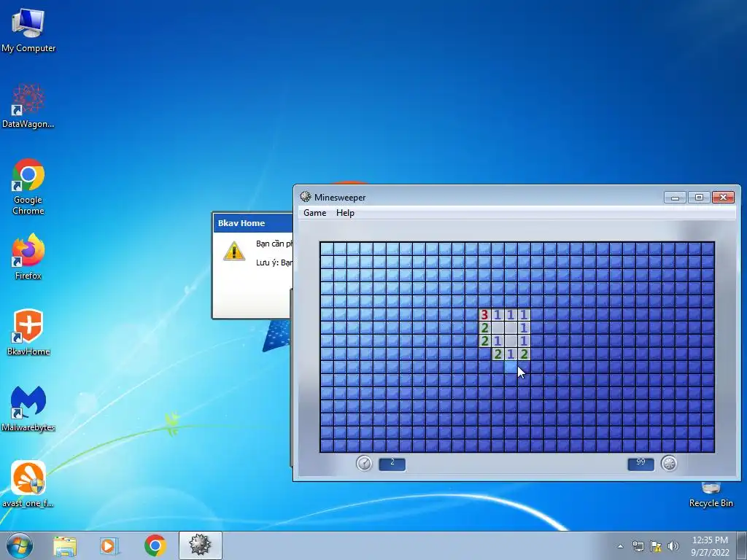This screenshot has height=560, width=747.
Task: Click the clock timer icon in Minesweeper
Action: [365, 463]
